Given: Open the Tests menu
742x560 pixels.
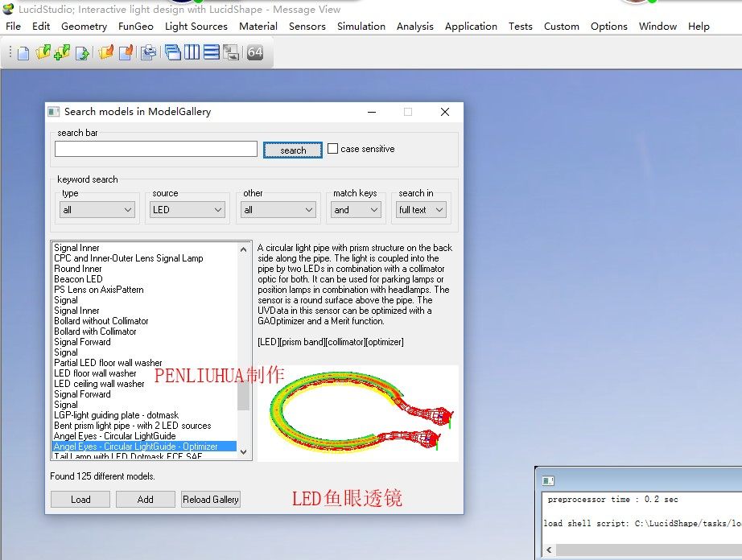Looking at the screenshot, I should [521, 26].
